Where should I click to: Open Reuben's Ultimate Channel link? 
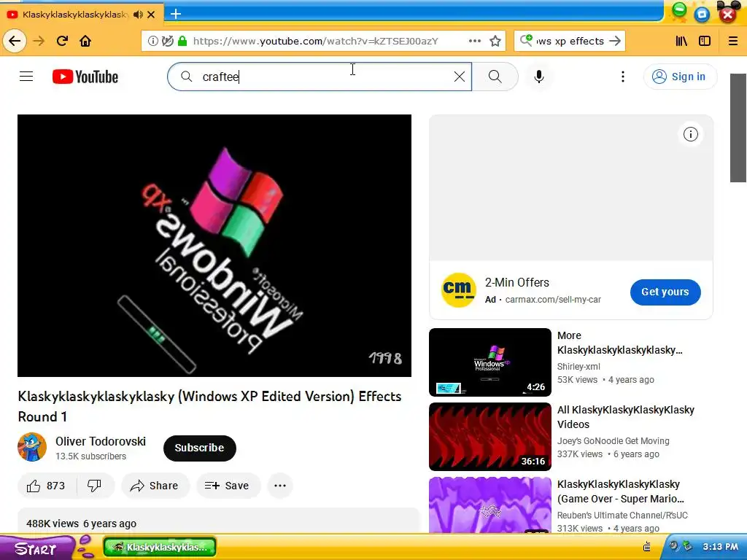pyautogui.click(x=622, y=516)
